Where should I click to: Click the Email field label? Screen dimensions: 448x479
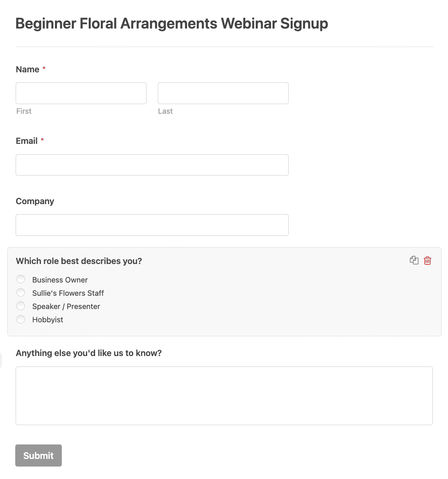click(26, 141)
